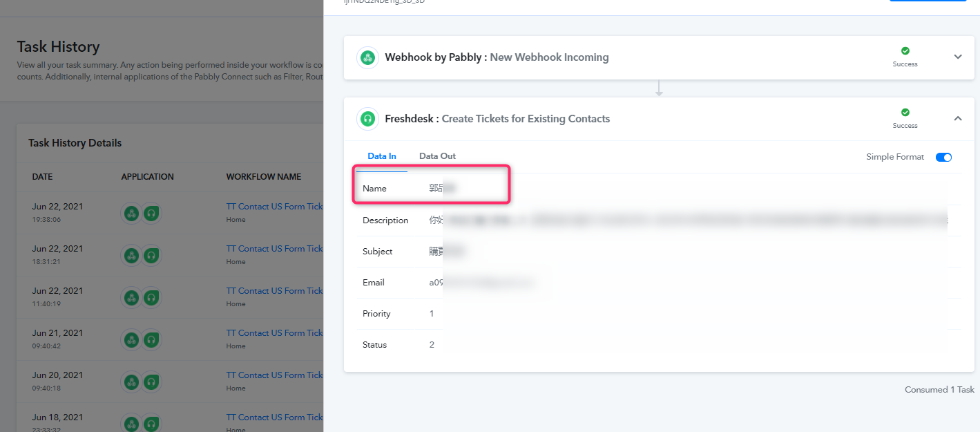980x432 pixels.
Task: Click the Task History Details heading
Action: 75,143
